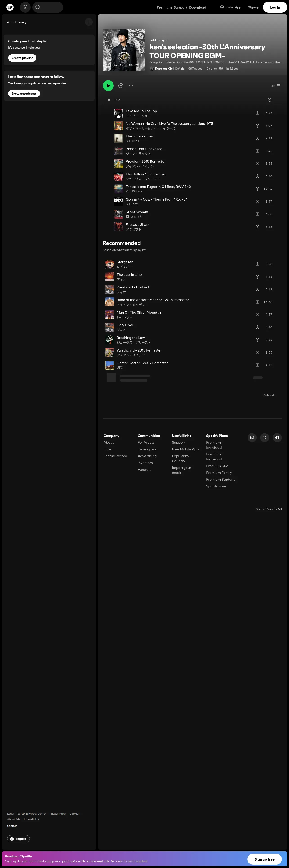Open Premium in top navigation

click(x=164, y=7)
